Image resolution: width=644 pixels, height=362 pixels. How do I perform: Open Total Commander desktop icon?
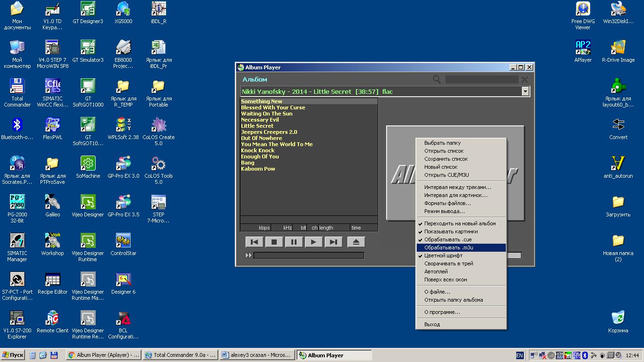point(17,93)
